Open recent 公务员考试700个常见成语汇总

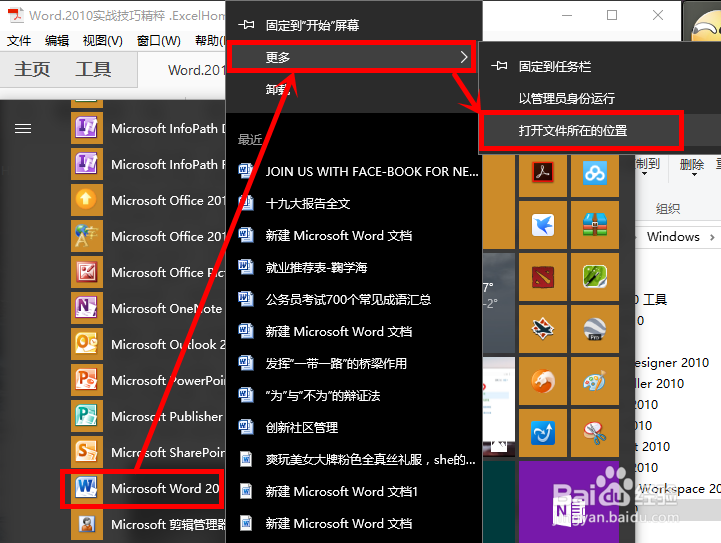[354, 299]
